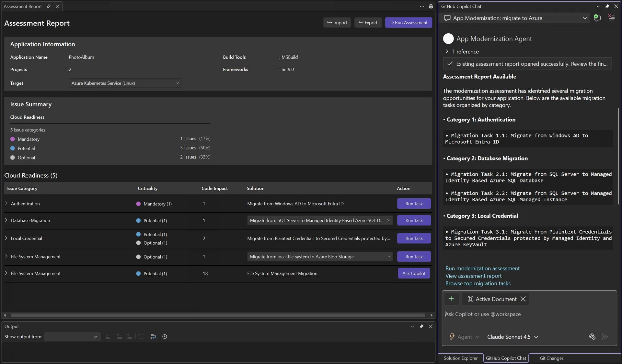Pin the Assessment Report tab
Screen dimensions: 622x364
click(x=49, y=6)
